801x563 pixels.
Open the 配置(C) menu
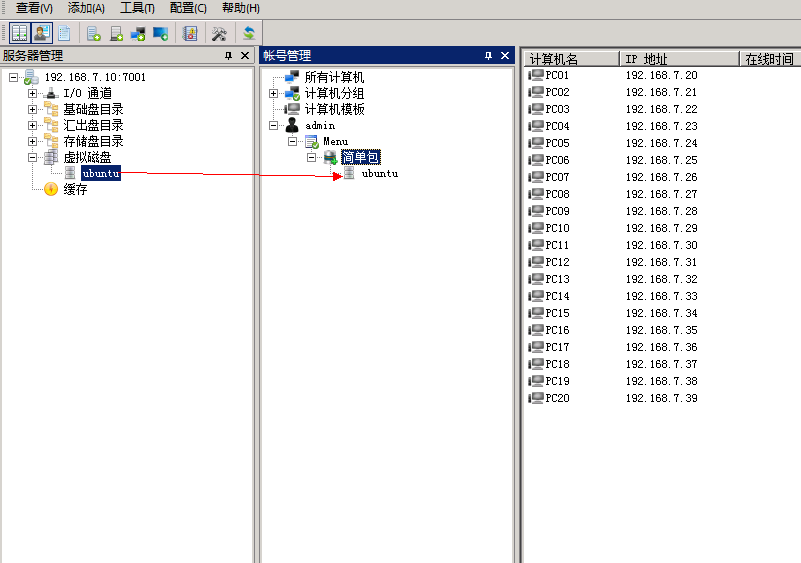pyautogui.click(x=188, y=8)
